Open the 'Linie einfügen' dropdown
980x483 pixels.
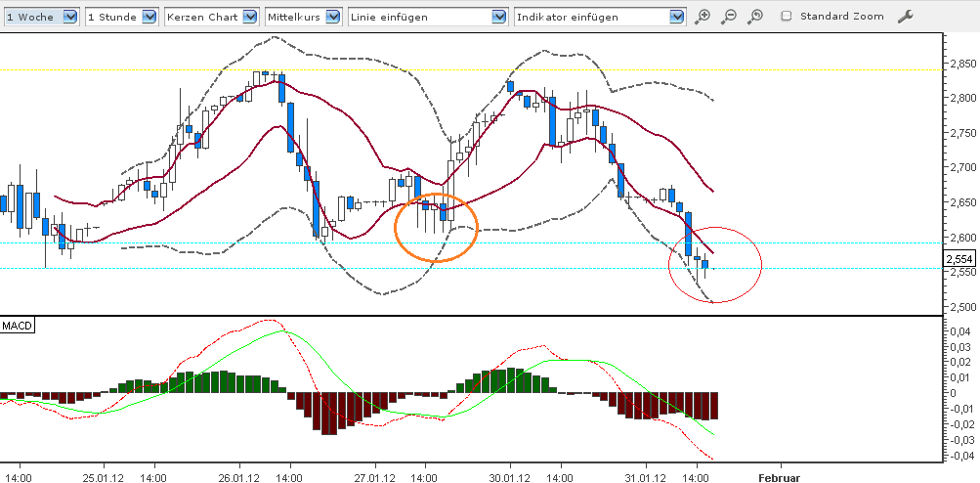pos(429,17)
